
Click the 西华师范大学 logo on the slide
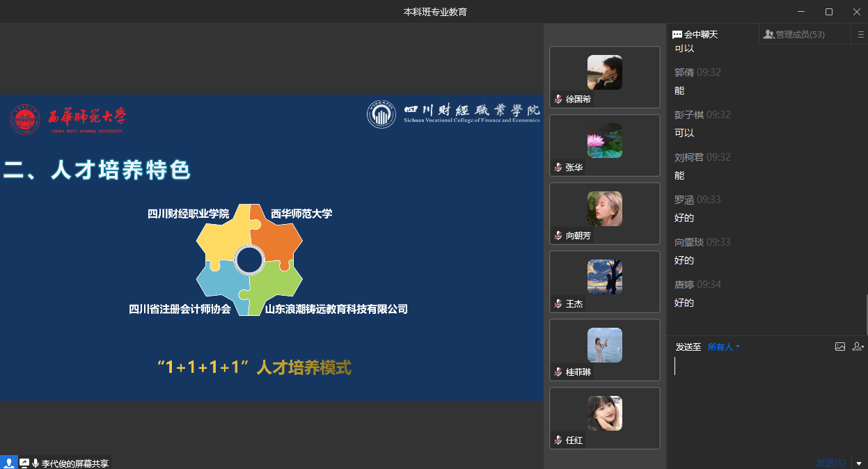(x=68, y=120)
